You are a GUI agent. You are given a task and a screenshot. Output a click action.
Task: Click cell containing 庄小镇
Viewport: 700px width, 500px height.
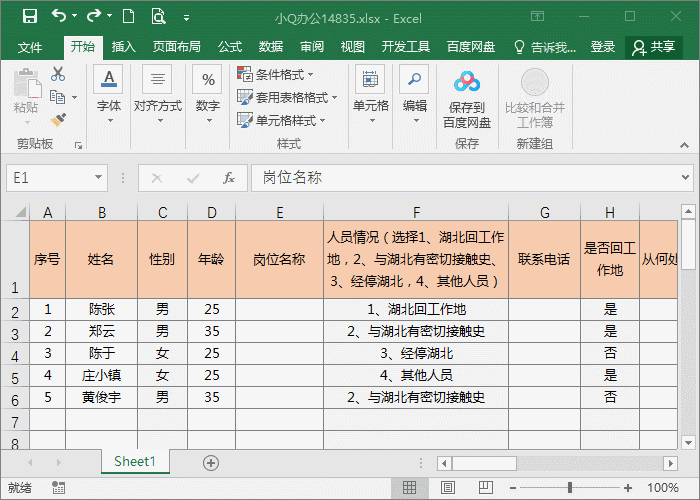101,375
